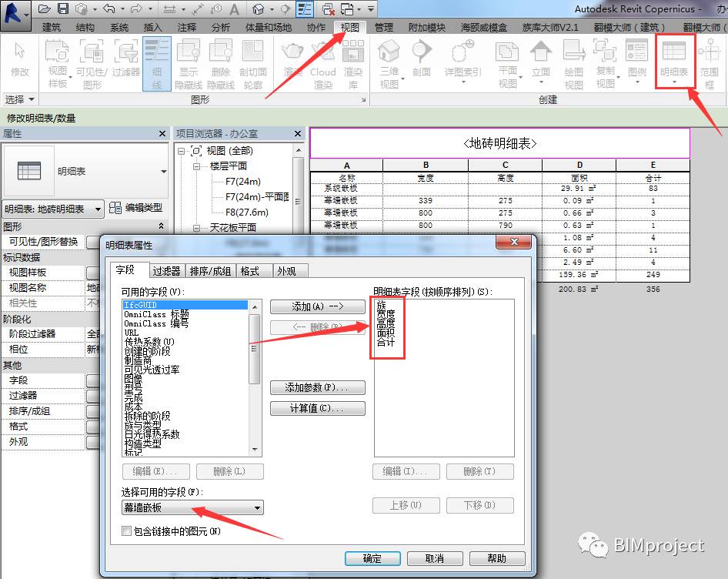The height and width of the screenshot is (579, 728).
Task: Collapse the 天花板平面 tree node
Action: click(196, 228)
